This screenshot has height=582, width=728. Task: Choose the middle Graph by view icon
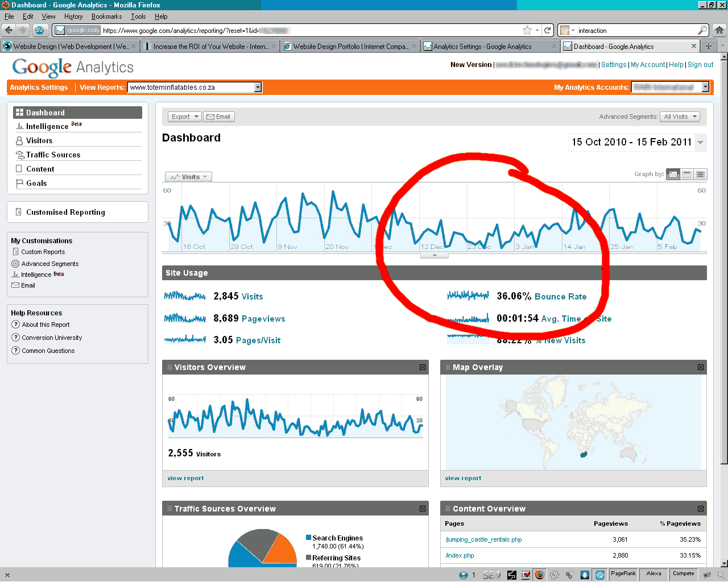687,174
